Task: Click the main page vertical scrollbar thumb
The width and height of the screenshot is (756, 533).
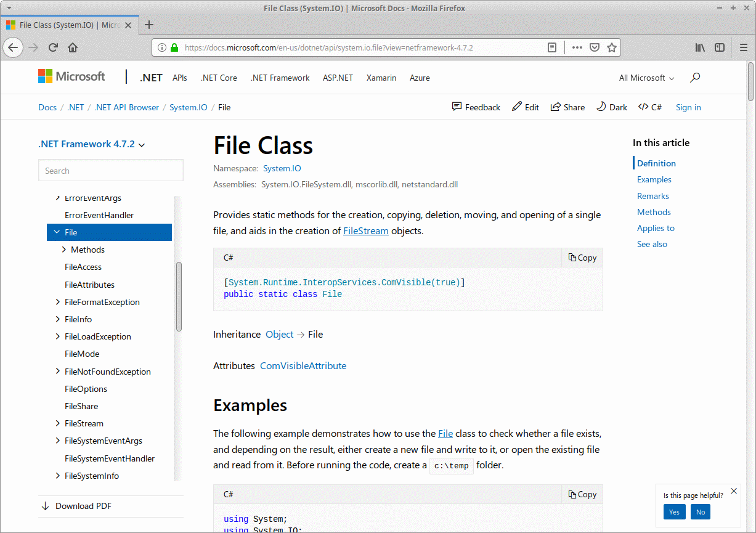Action: point(751,81)
